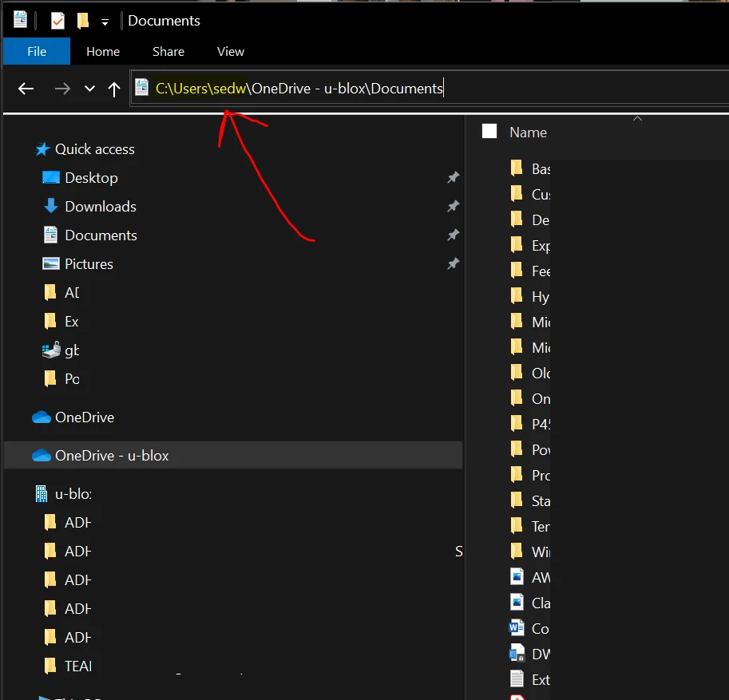The image size is (729, 700).
Task: Open the Share ribbon tab
Action: click(x=168, y=51)
